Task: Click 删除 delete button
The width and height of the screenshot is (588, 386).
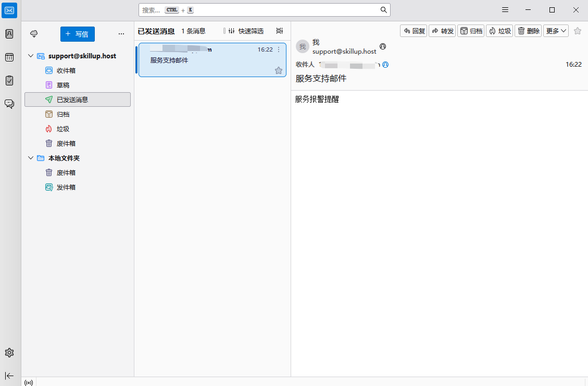Action: pos(528,31)
